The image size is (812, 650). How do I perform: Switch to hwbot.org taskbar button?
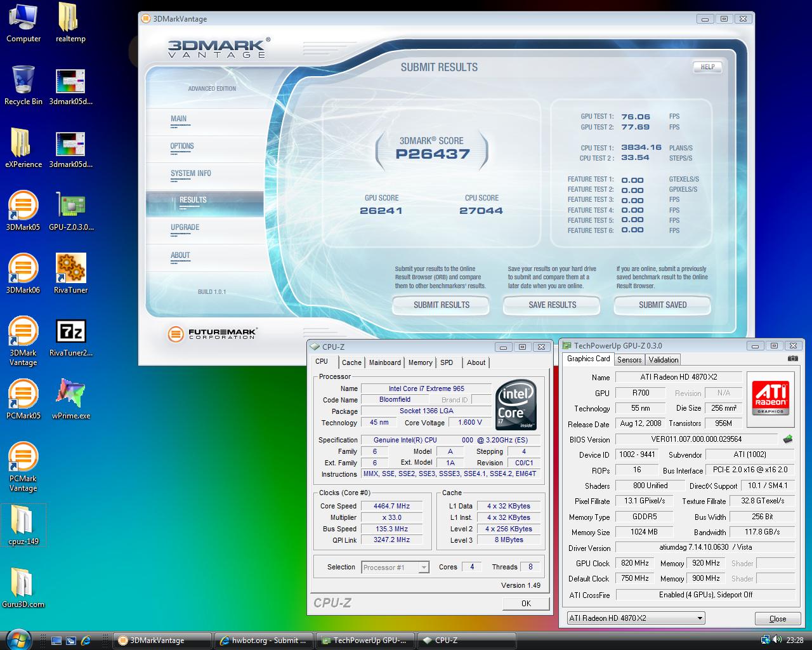[x=264, y=640]
